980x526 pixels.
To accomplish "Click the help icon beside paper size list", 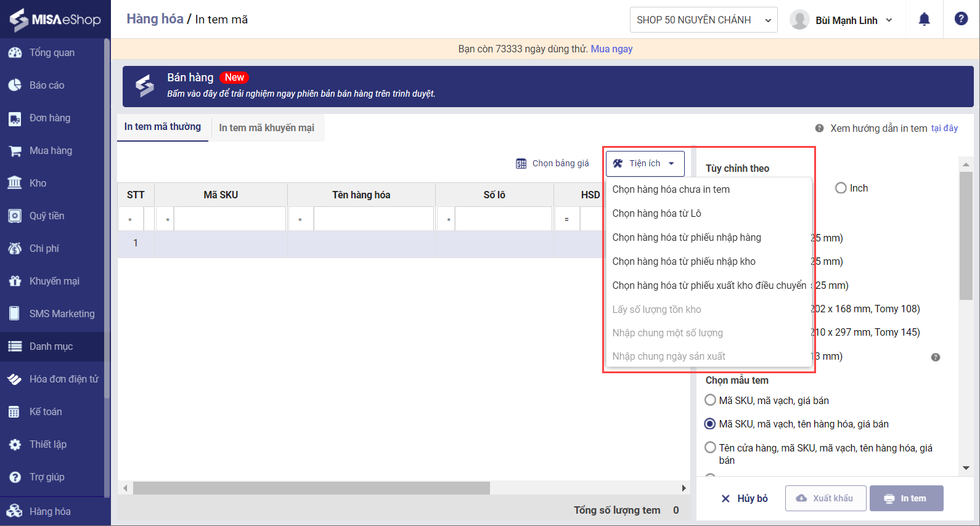I will click(936, 357).
